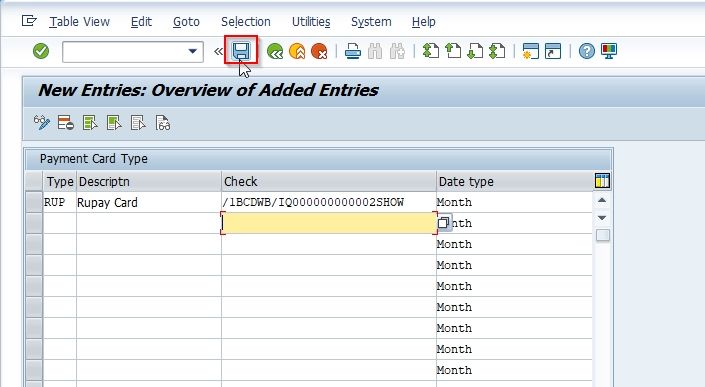Toggle Display/Change with glasses-pencil icon
The height and width of the screenshot is (387, 705).
pos(42,122)
